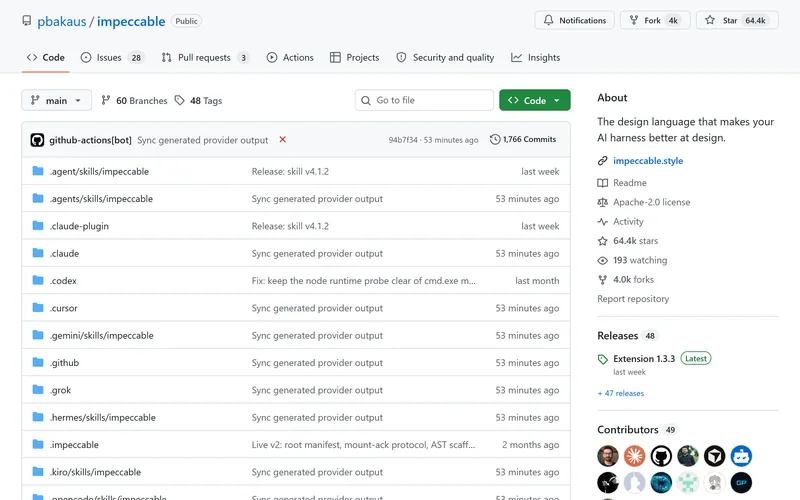Click folder icon beside .codex
The width and height of the screenshot is (800, 500).
[38, 280]
